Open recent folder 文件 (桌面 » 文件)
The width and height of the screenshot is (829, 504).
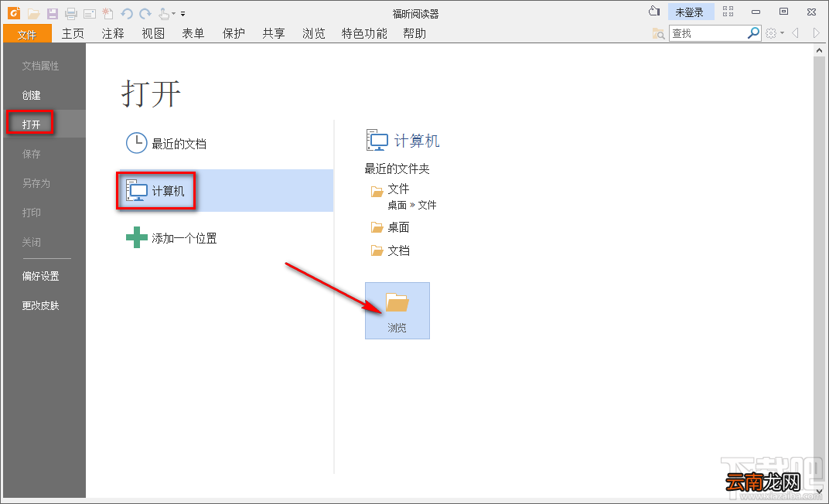pyautogui.click(x=404, y=196)
